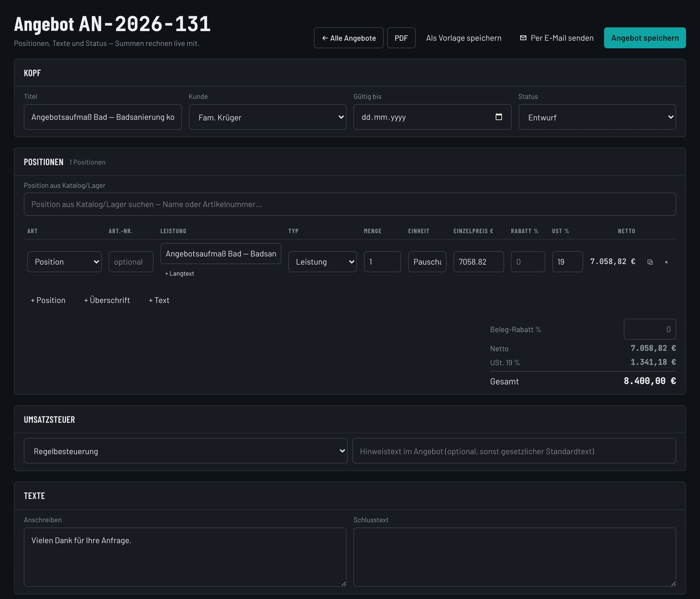The width and height of the screenshot is (700, 599).
Task: Add a text row with + Text
Action: click(x=159, y=300)
